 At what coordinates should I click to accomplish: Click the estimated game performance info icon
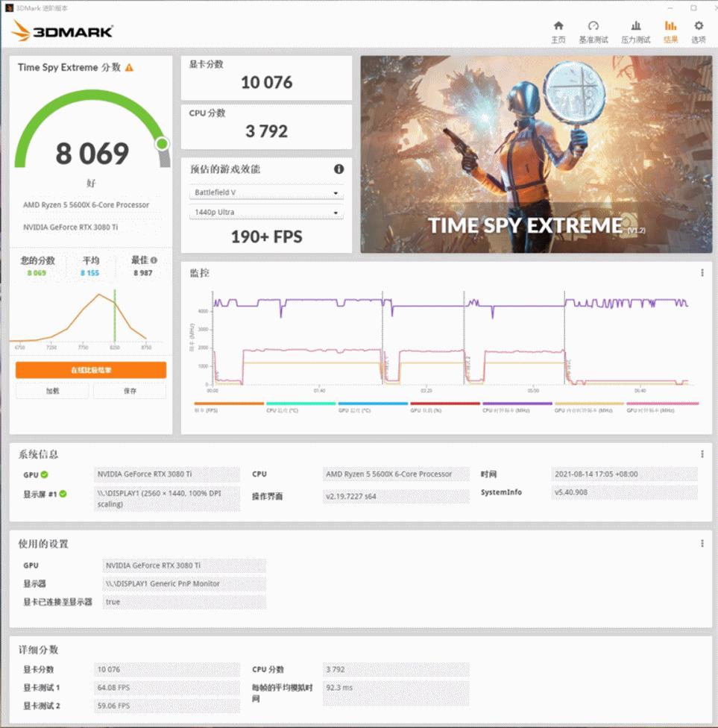pos(338,169)
